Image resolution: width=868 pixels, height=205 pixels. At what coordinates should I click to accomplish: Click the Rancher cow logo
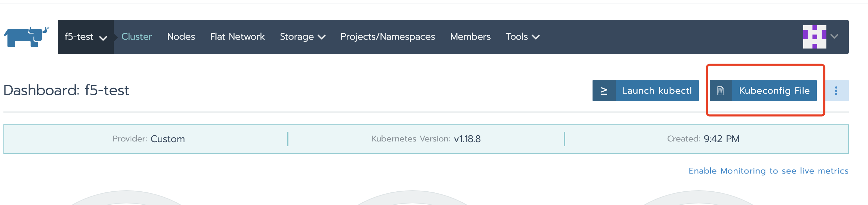(27, 37)
